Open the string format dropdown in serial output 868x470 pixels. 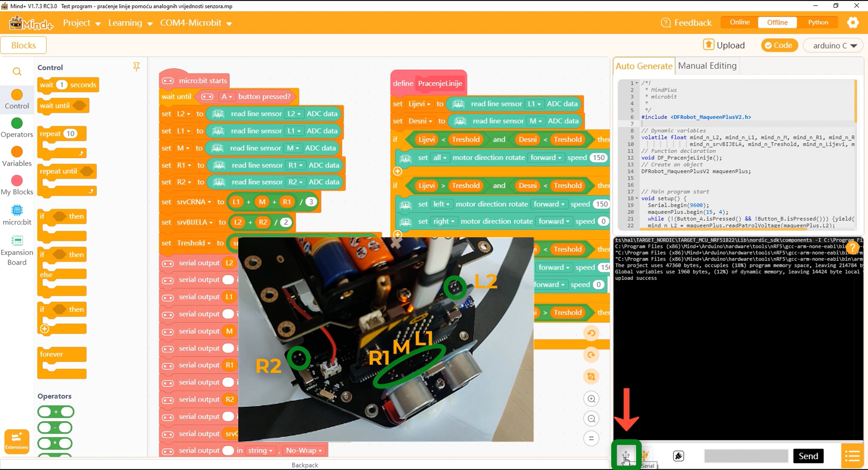coord(260,450)
